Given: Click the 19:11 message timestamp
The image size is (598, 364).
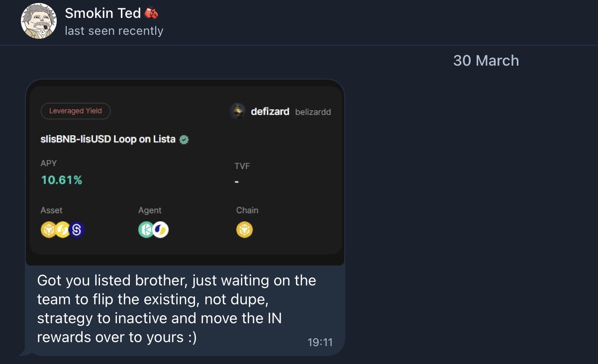Looking at the screenshot, I should (320, 342).
